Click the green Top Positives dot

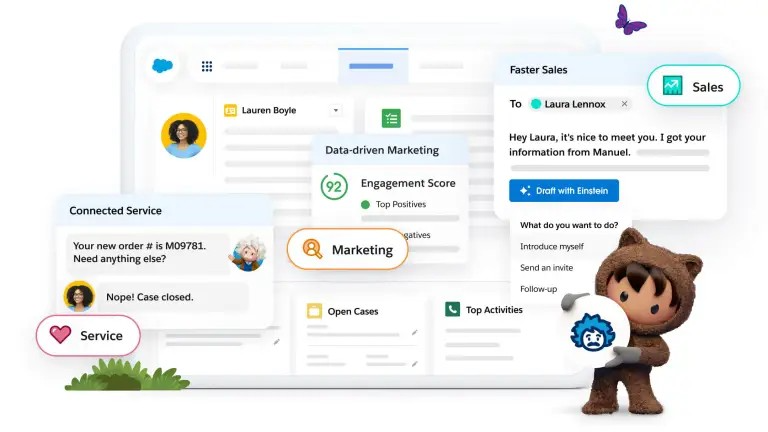tap(365, 204)
